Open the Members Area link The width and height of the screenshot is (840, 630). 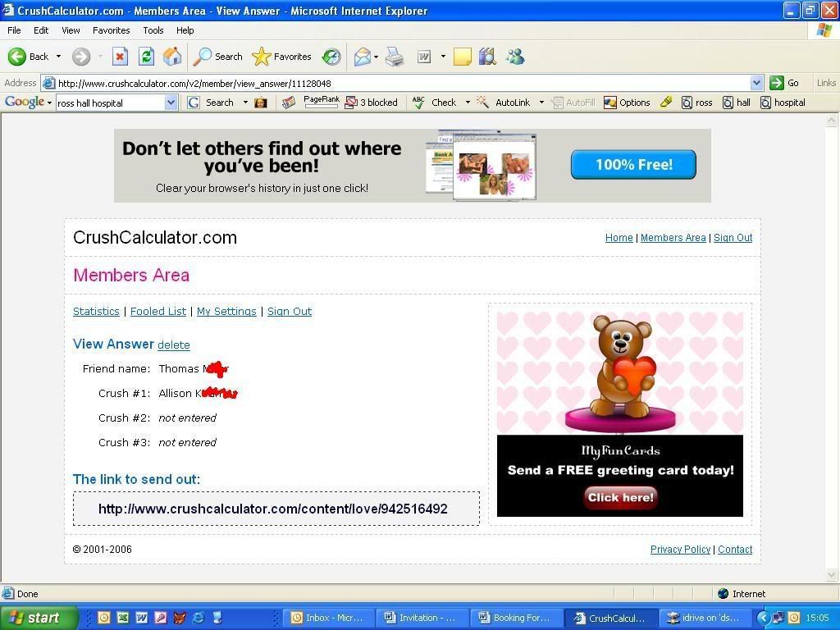pos(673,237)
